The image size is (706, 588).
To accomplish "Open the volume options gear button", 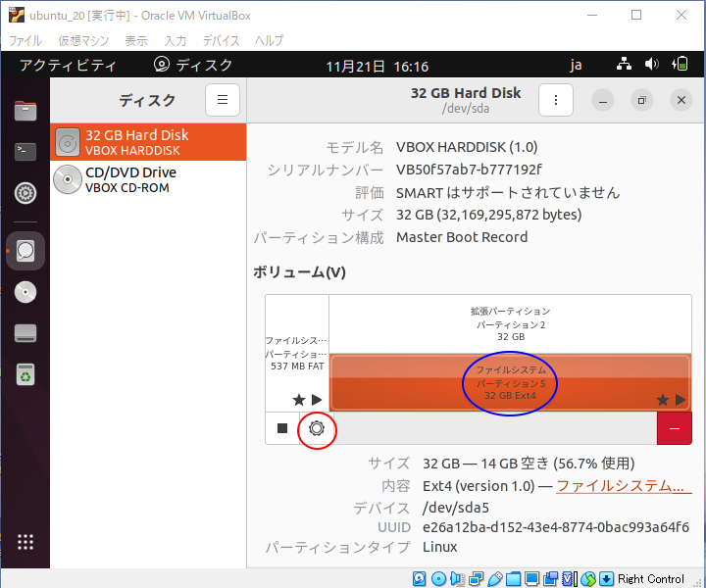I will 317,428.
